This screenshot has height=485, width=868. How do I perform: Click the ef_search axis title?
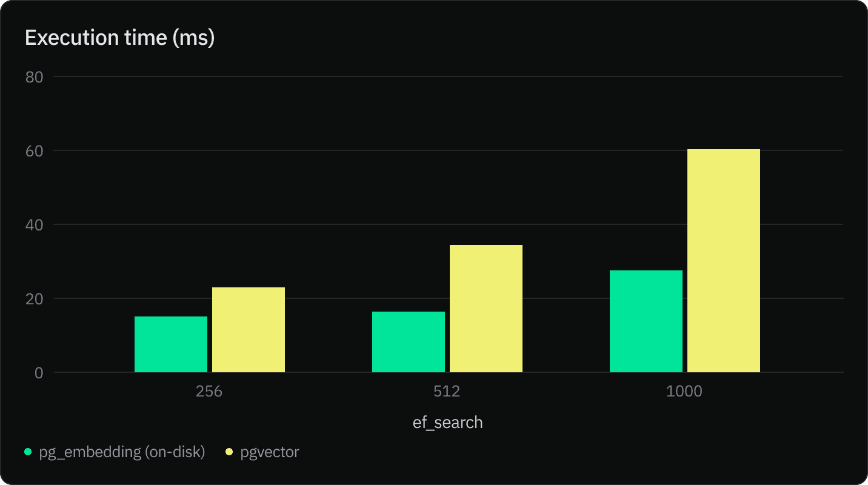pos(448,422)
